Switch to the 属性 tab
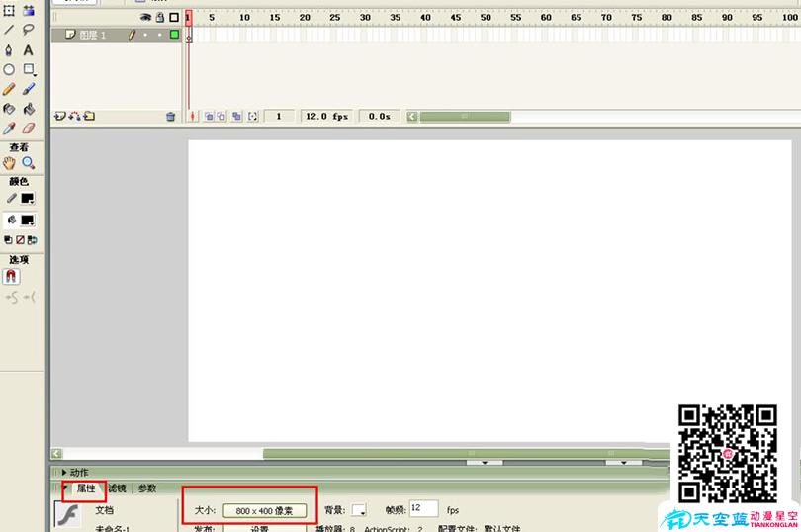Screen dimensions: 801x532 86,488
